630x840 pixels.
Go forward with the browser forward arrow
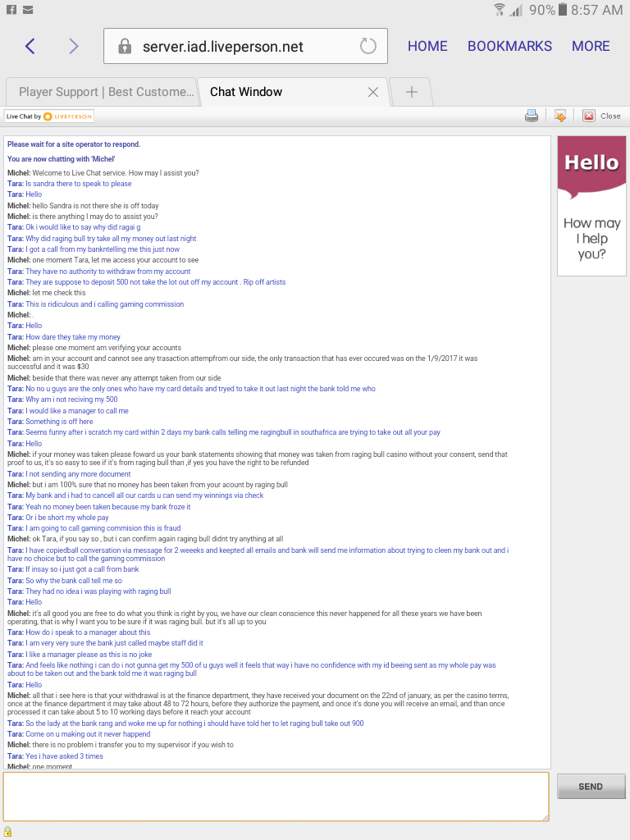74,47
